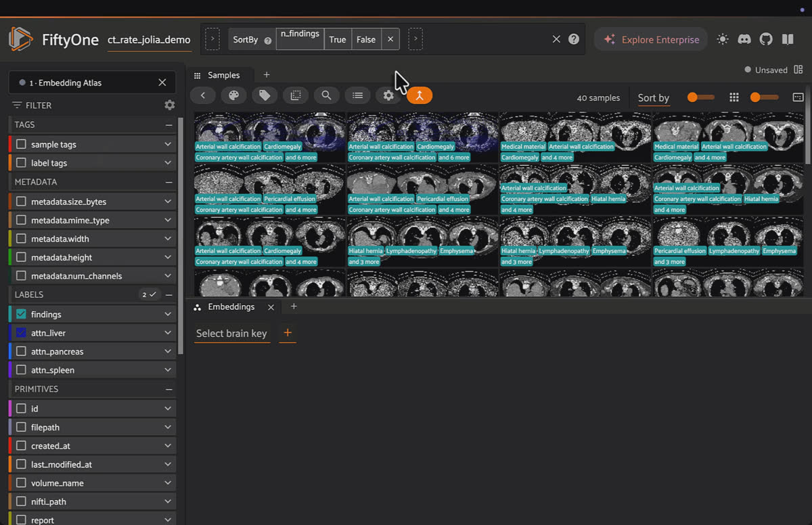
Task: Open filter sidebar settings gear
Action: [169, 105]
